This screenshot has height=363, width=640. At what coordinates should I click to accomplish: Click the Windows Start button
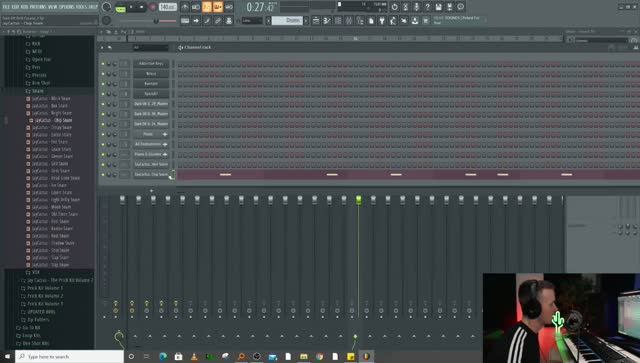coord(7,356)
